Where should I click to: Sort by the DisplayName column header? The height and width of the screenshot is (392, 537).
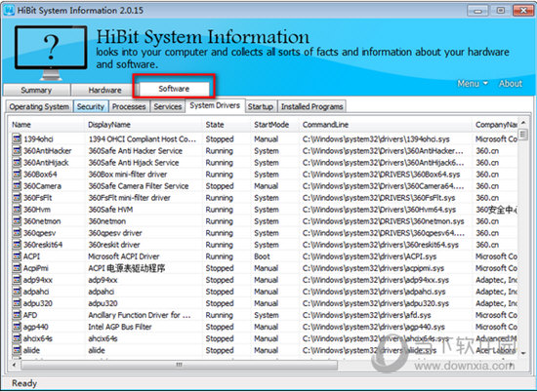pos(144,125)
